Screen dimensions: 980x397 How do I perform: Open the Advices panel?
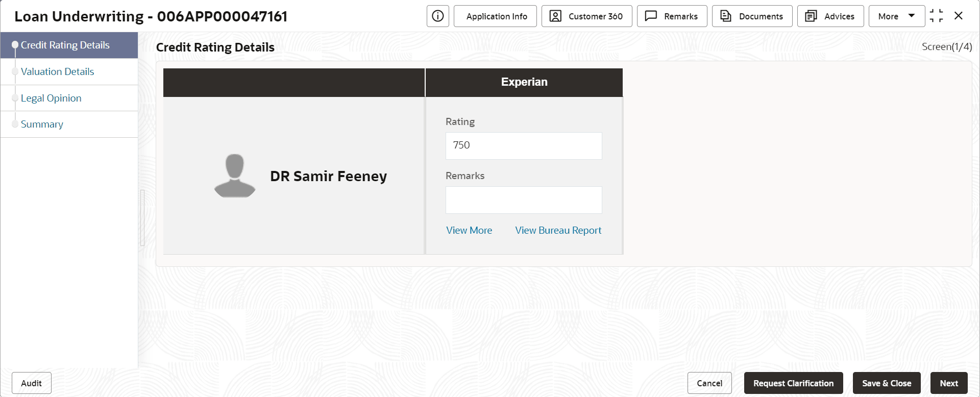tap(830, 16)
